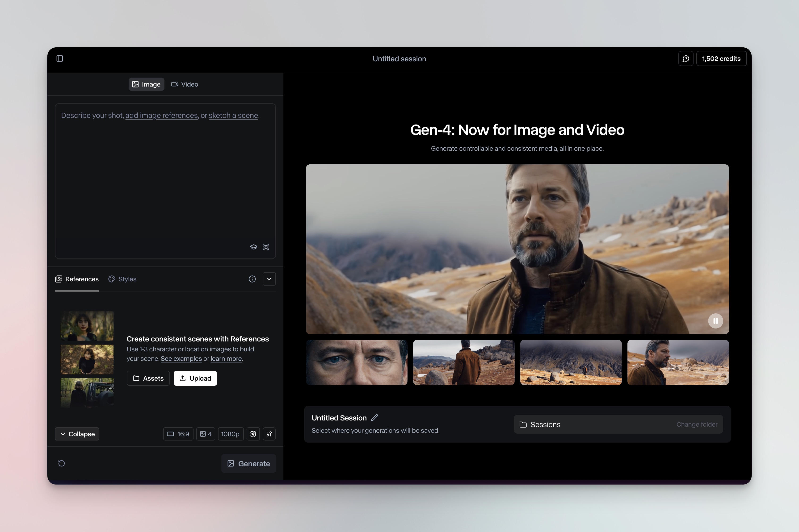
Task: Select Image mode
Action: click(146, 84)
